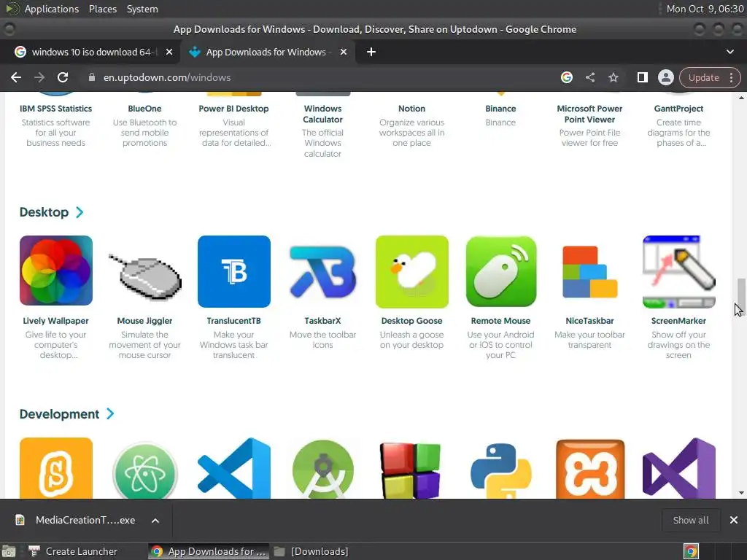Click the Binance app title
The width and height of the screenshot is (747, 560).
coord(500,109)
